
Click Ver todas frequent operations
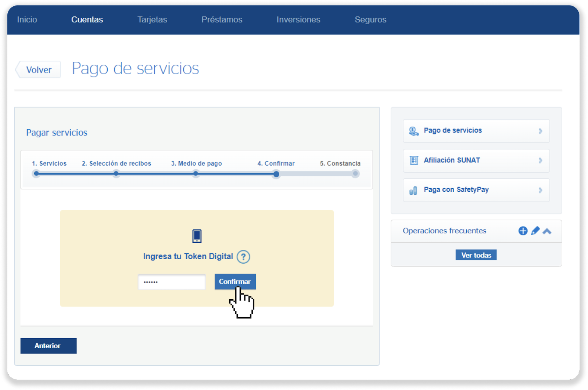click(x=476, y=255)
